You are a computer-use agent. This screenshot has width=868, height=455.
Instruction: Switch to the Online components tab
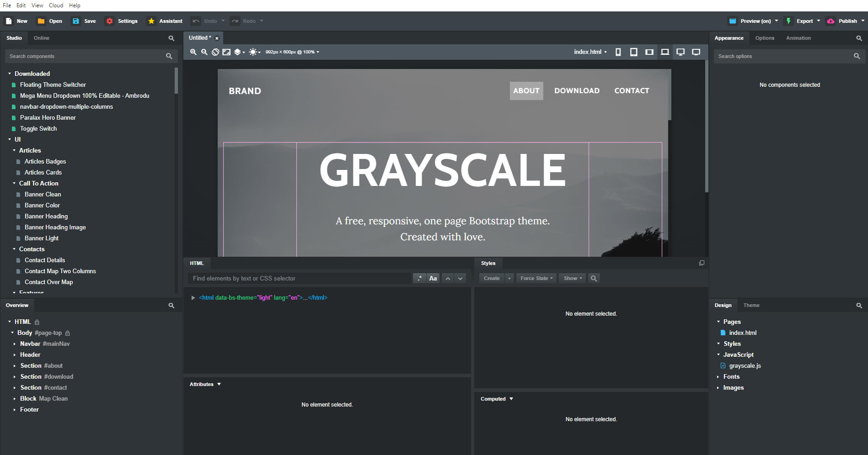coord(41,38)
